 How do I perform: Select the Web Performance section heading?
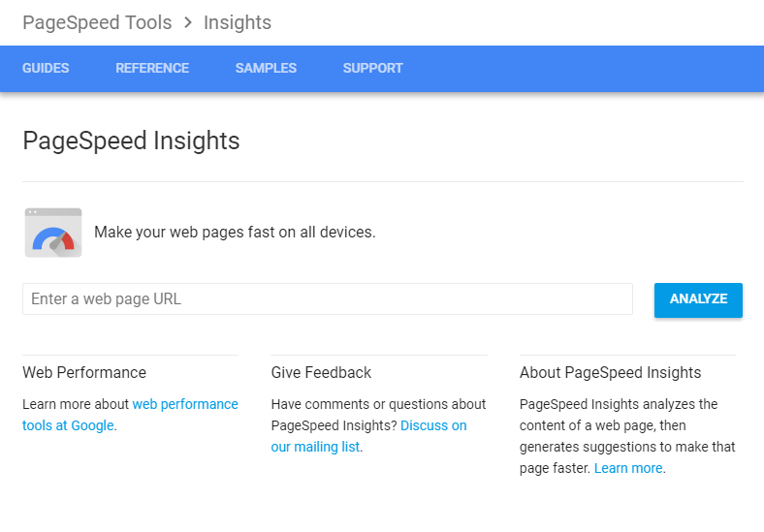click(84, 373)
